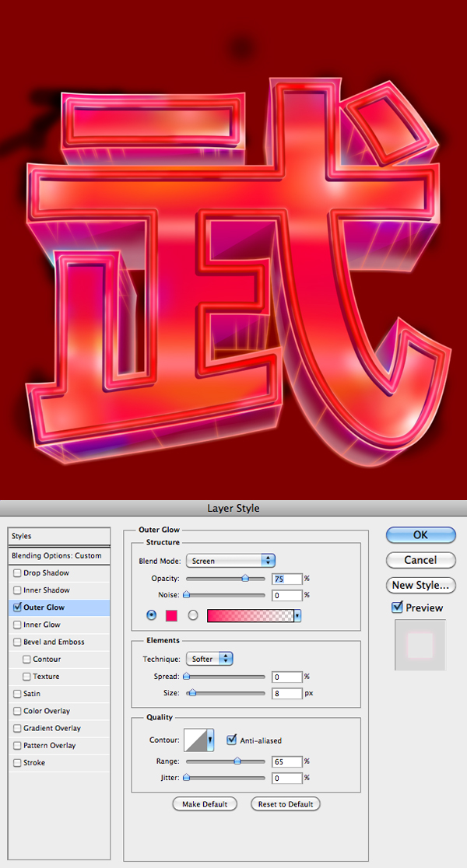Open the gradient picker dropdown arrow
This screenshot has height=868, width=467.
(x=298, y=615)
